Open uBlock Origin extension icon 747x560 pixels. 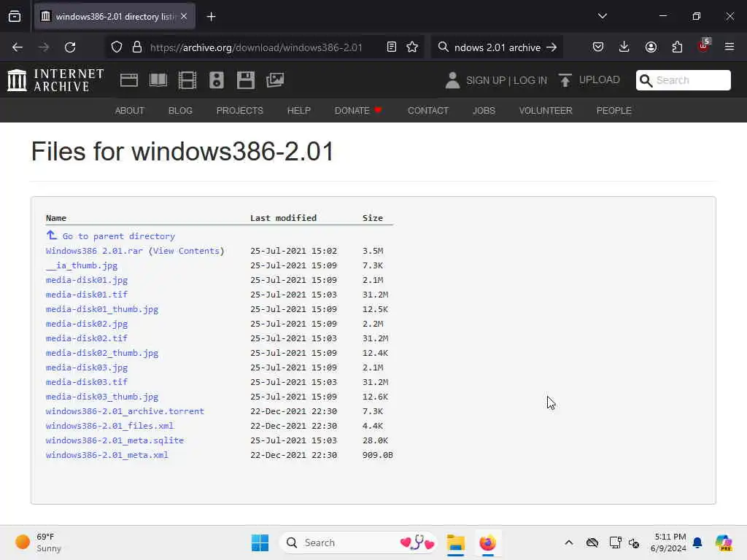point(704,46)
